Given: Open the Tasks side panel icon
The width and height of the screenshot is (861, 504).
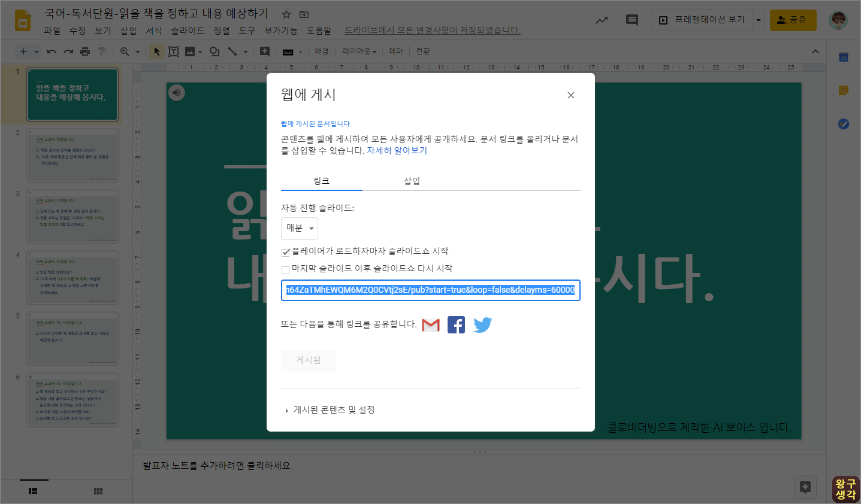Looking at the screenshot, I should 844,124.
